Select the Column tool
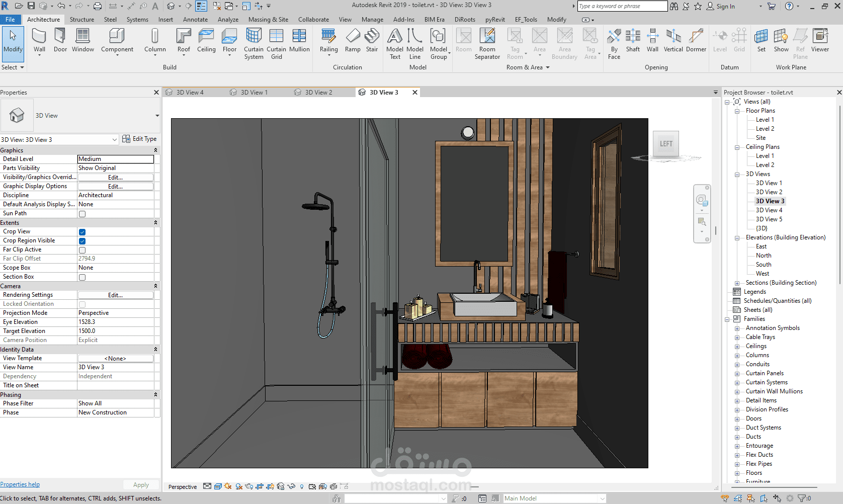 pyautogui.click(x=155, y=41)
